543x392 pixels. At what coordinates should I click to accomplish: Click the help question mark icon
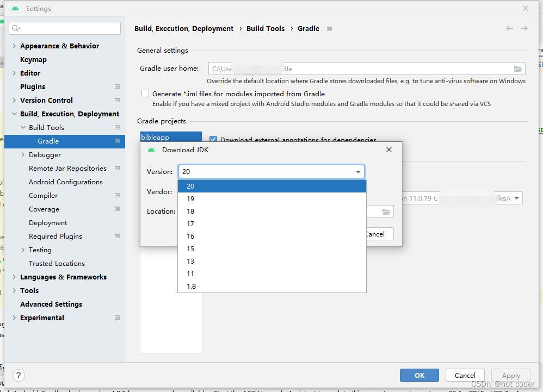pyautogui.click(x=18, y=375)
